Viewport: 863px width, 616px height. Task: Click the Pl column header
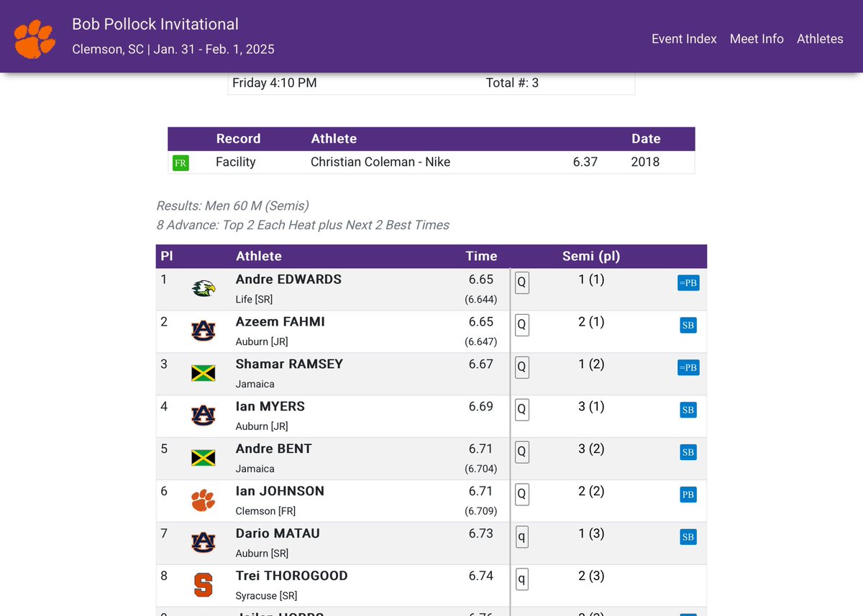[x=166, y=256]
